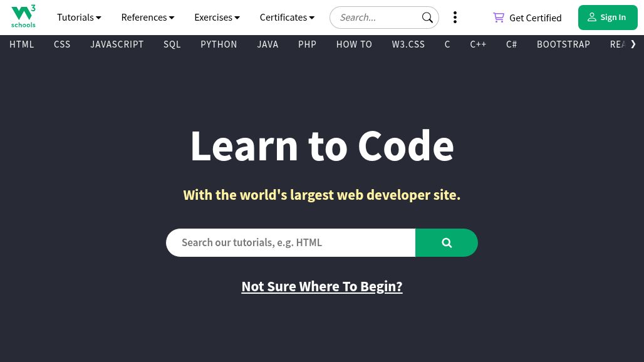Open PYTHON from the topics bar
The width and height of the screenshot is (644, 362).
click(x=219, y=44)
